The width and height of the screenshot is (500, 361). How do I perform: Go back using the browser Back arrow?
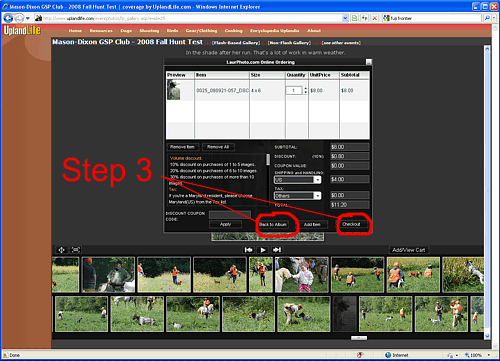click(x=8, y=18)
